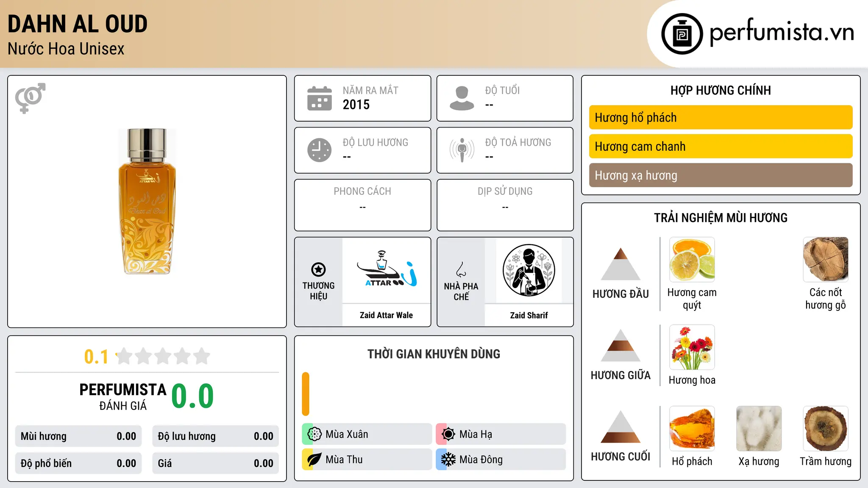Click the Nước Hoa Unisex subtitle
This screenshot has height=488, width=868.
(x=66, y=49)
